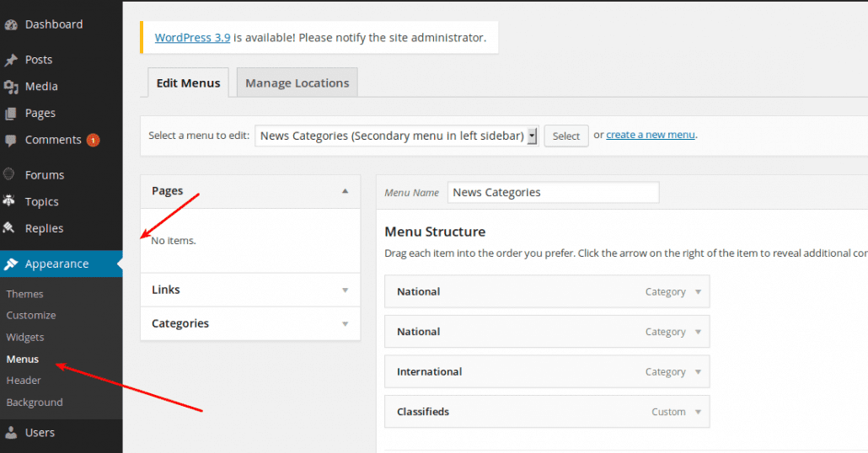Open the menu to edit dropdown
Image resolution: width=868 pixels, height=453 pixels.
coord(396,136)
